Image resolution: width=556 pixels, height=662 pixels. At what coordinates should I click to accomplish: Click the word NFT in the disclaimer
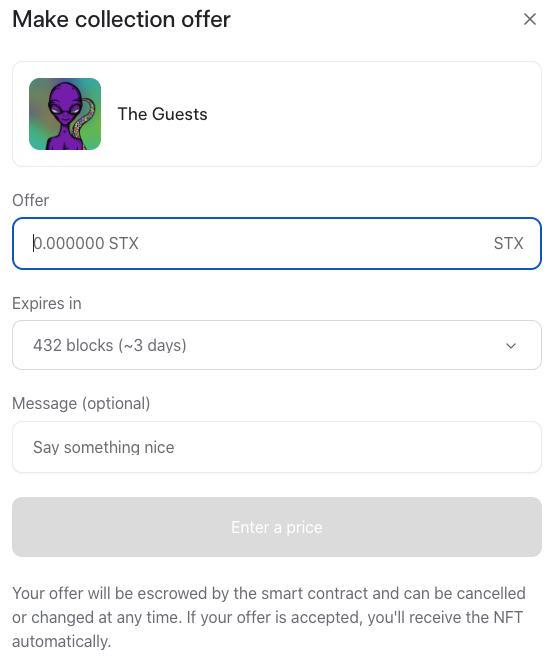pos(508,617)
